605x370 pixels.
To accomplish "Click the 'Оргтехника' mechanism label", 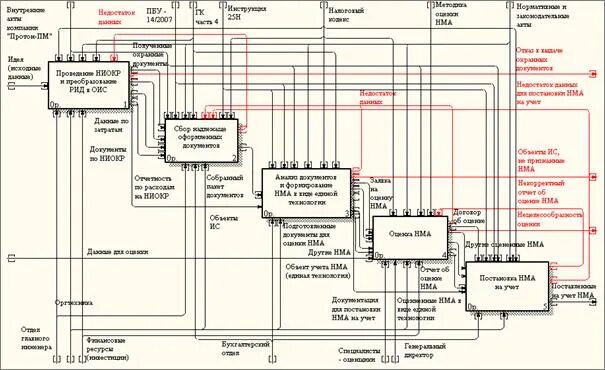I will [x=74, y=302].
